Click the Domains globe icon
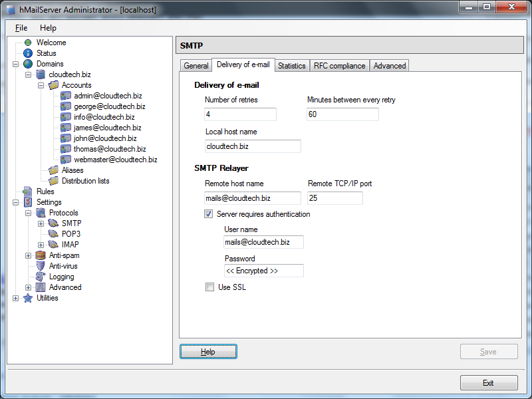The width and height of the screenshot is (532, 399). click(28, 64)
